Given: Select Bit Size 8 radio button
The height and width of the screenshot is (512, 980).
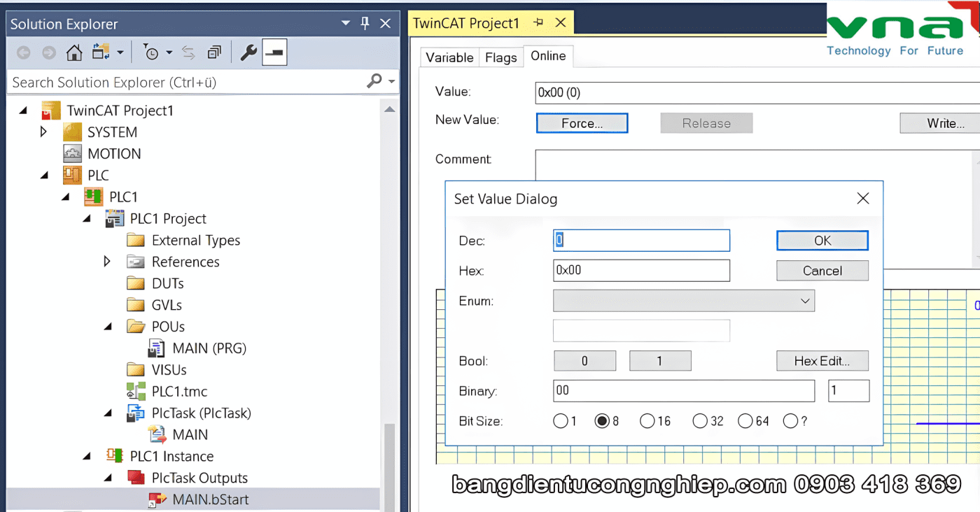Looking at the screenshot, I should (601, 421).
